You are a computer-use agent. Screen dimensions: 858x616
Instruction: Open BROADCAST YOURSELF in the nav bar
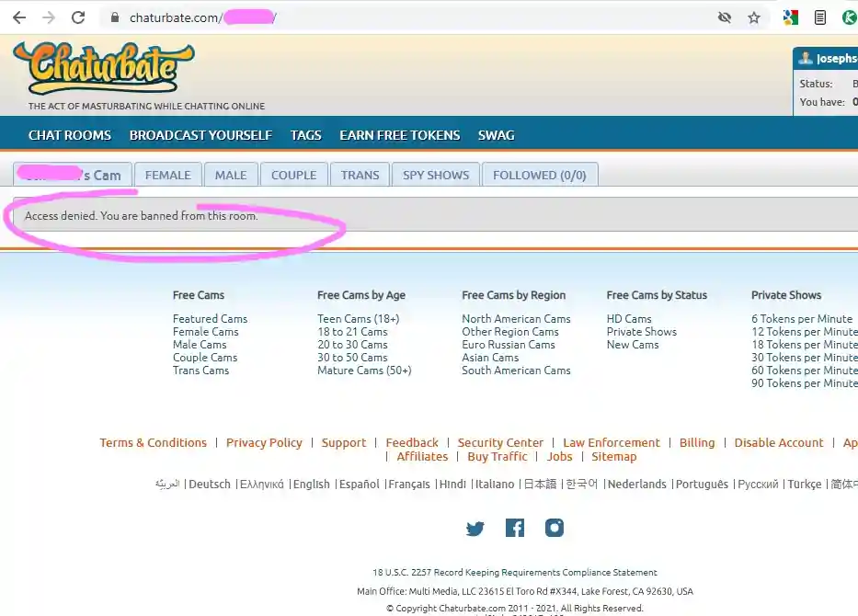click(200, 135)
